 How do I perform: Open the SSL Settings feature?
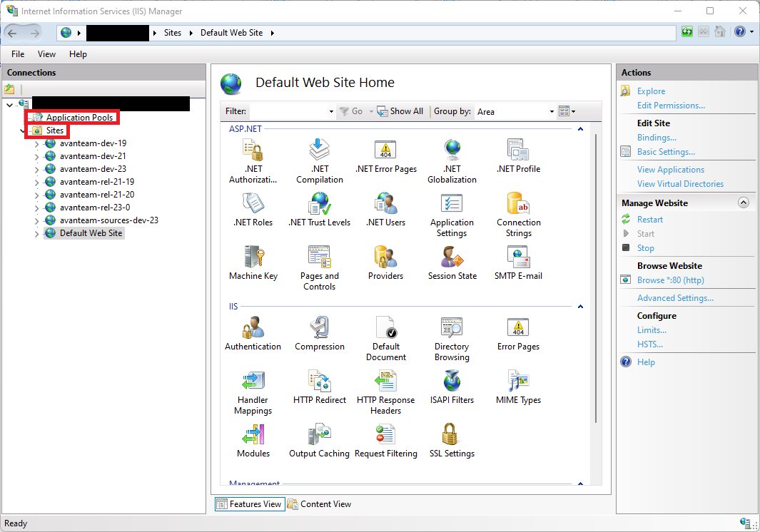451,435
